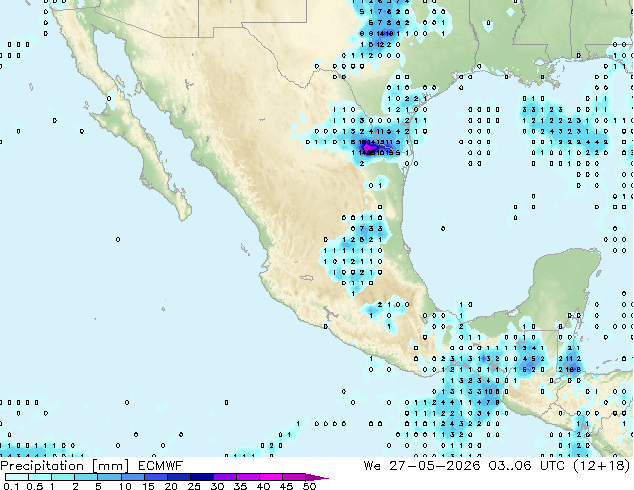Click the '50' legend value
The width and height of the screenshot is (634, 490).
[x=310, y=486]
